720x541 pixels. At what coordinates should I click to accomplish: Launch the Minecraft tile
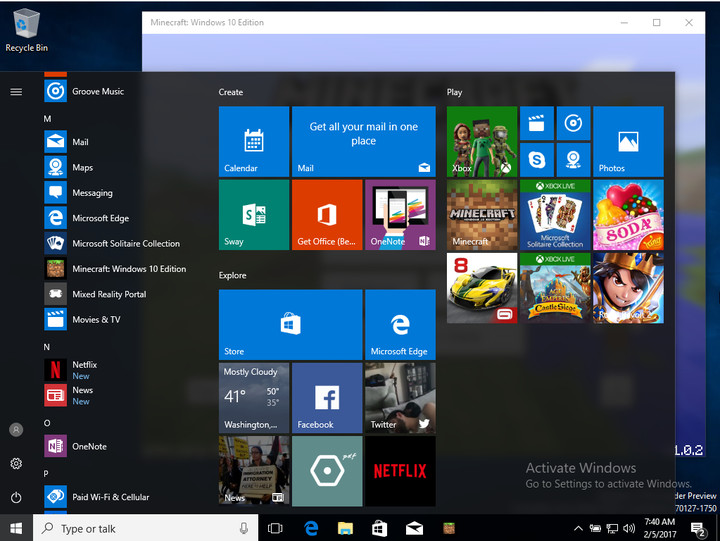(482, 215)
